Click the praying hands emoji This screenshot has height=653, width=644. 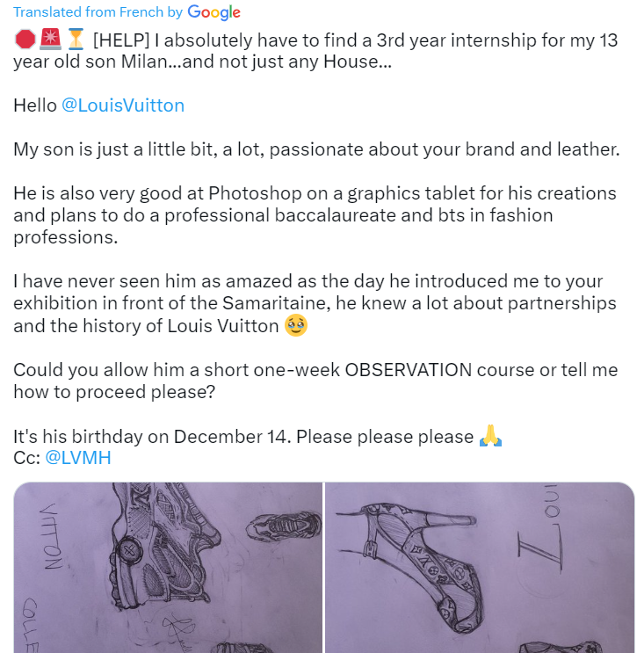(490, 436)
